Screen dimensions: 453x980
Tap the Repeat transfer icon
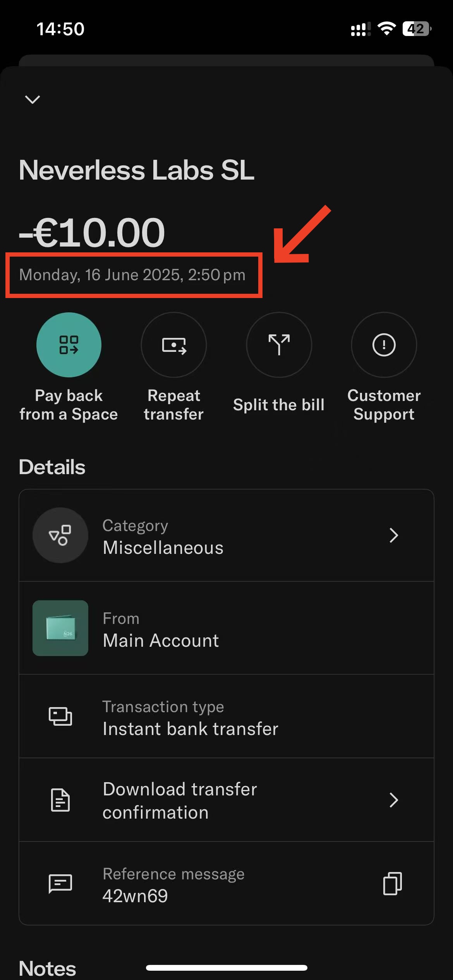pos(174,344)
